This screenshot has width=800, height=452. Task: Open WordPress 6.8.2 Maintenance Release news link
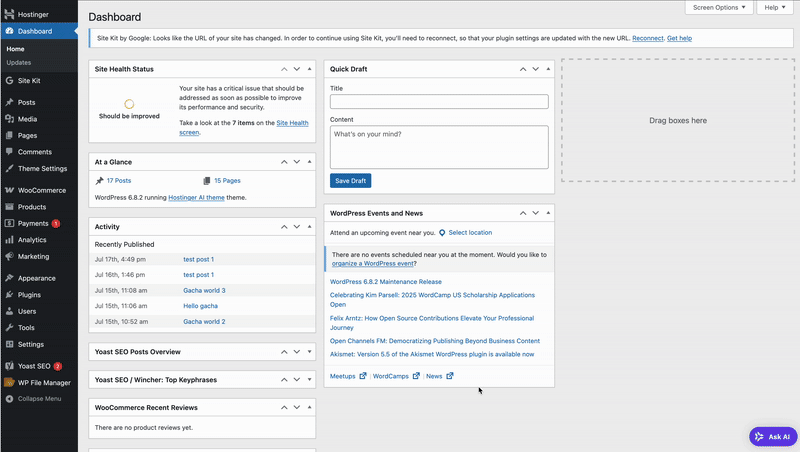coord(386,282)
